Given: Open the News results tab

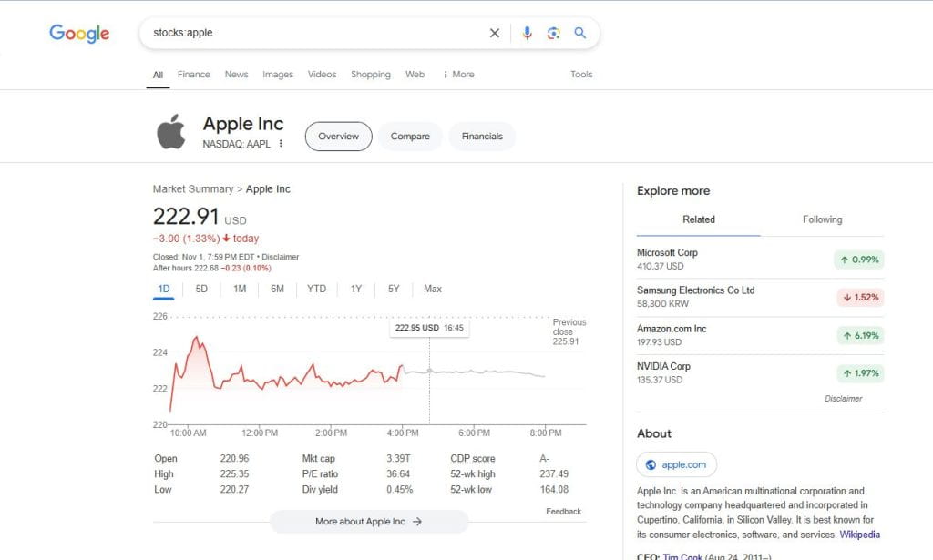Looking at the screenshot, I should (236, 75).
